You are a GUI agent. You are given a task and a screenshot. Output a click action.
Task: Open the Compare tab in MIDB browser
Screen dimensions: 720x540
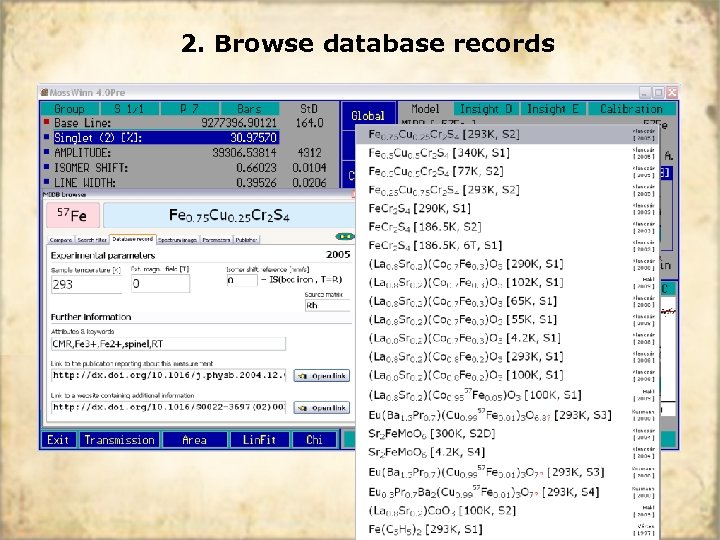(61, 240)
